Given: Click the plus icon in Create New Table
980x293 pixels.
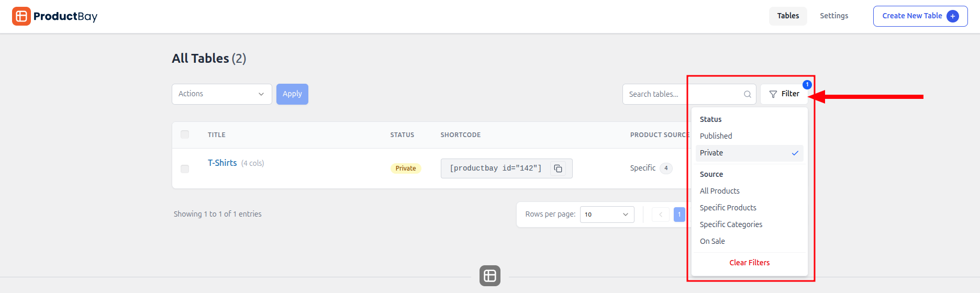Looking at the screenshot, I should [953, 16].
